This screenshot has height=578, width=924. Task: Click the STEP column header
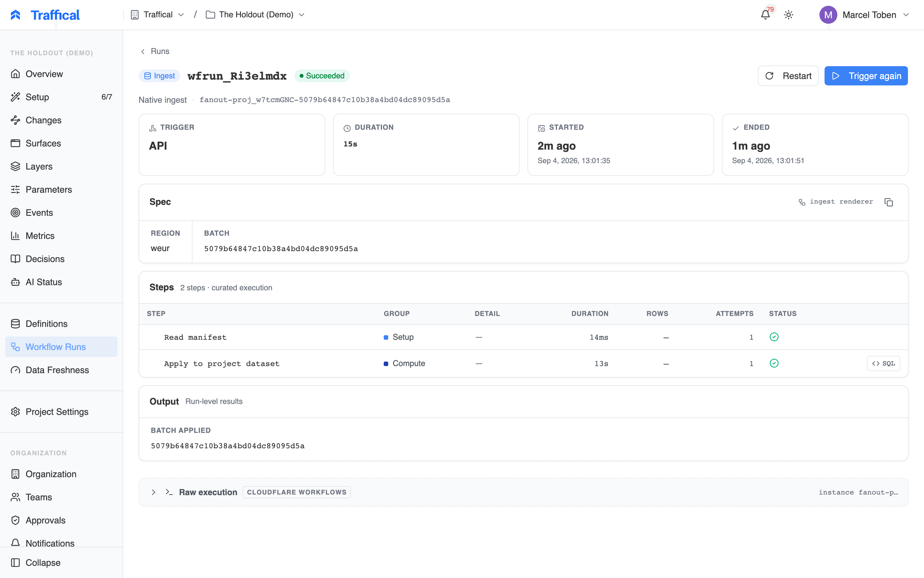[x=156, y=313]
